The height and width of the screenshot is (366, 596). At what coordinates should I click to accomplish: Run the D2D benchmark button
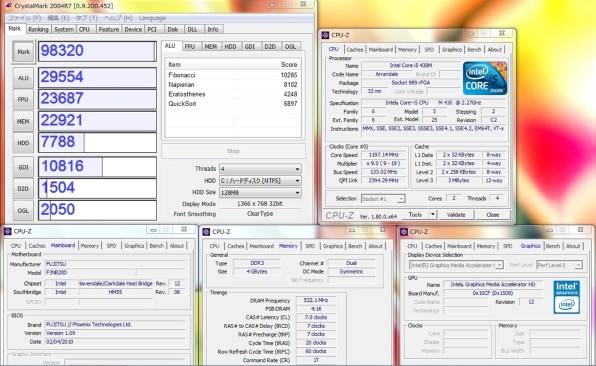coord(23,189)
